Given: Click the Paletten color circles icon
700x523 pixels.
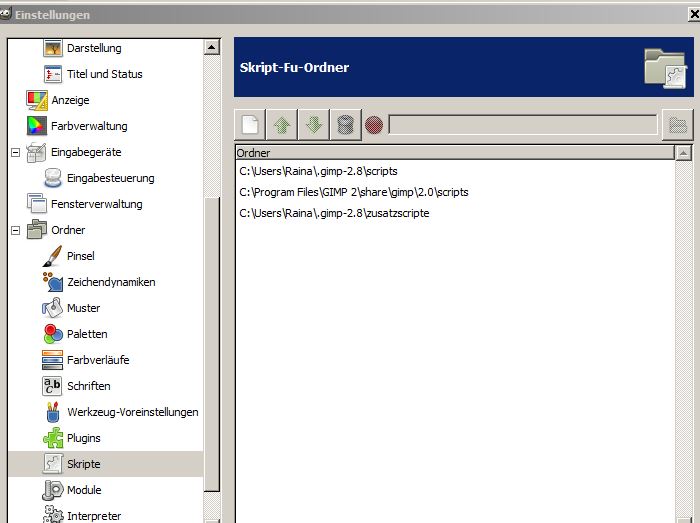Looking at the screenshot, I should tap(53, 334).
